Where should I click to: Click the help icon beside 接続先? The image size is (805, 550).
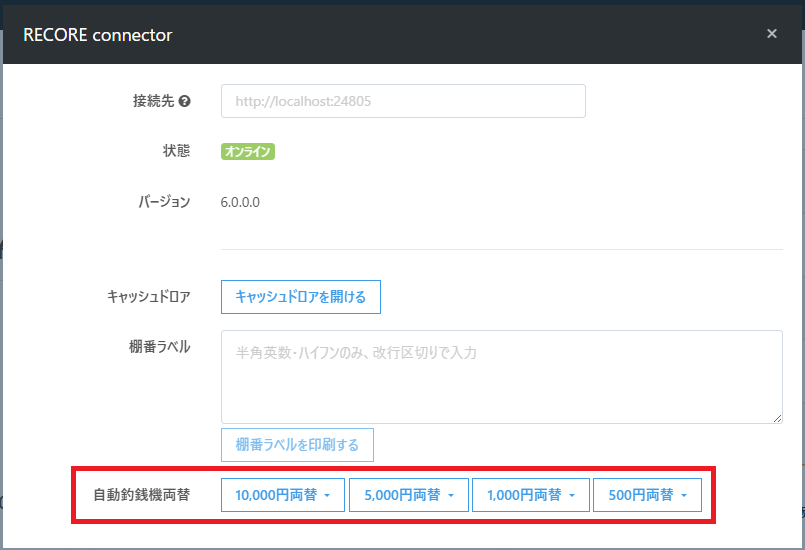(x=185, y=101)
